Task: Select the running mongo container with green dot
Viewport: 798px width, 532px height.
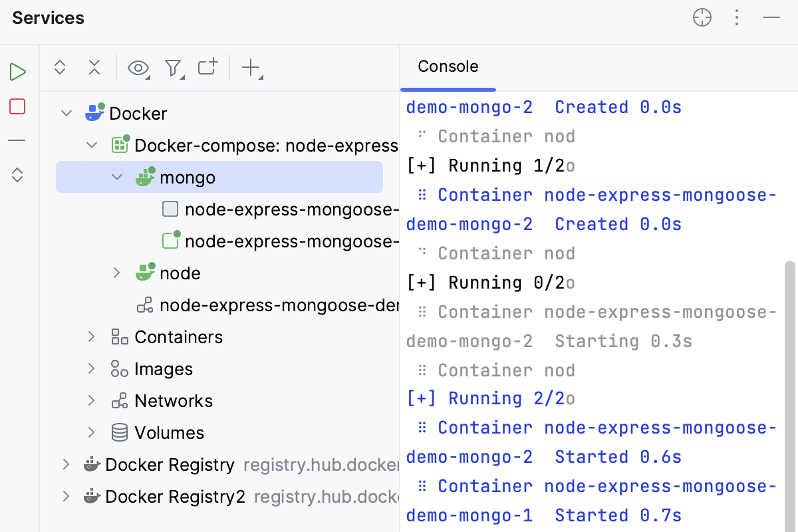Action: [x=279, y=241]
